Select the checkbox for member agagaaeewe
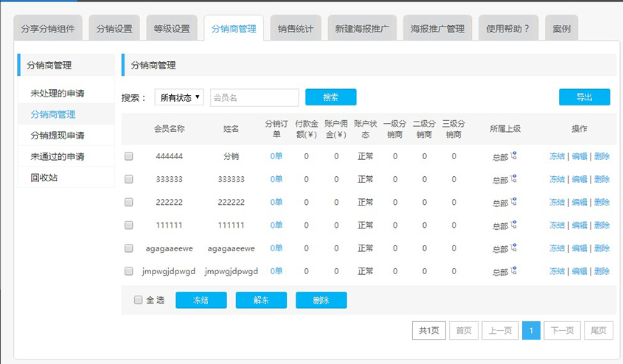Image resolution: width=623 pixels, height=364 pixels. point(129,248)
